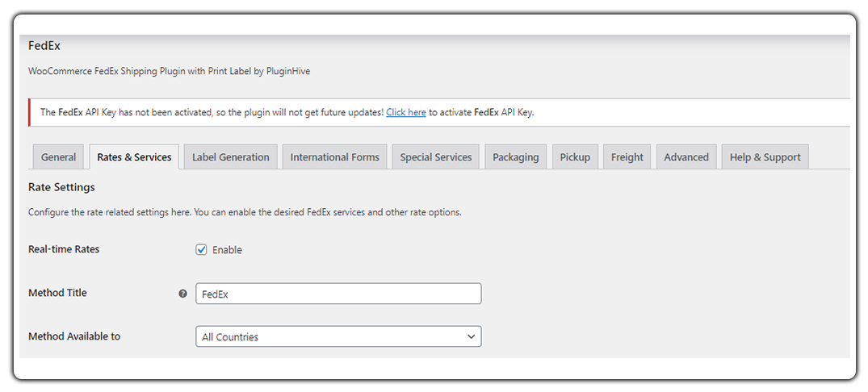Click the 'Configure the rate related settings' description

coord(245,212)
